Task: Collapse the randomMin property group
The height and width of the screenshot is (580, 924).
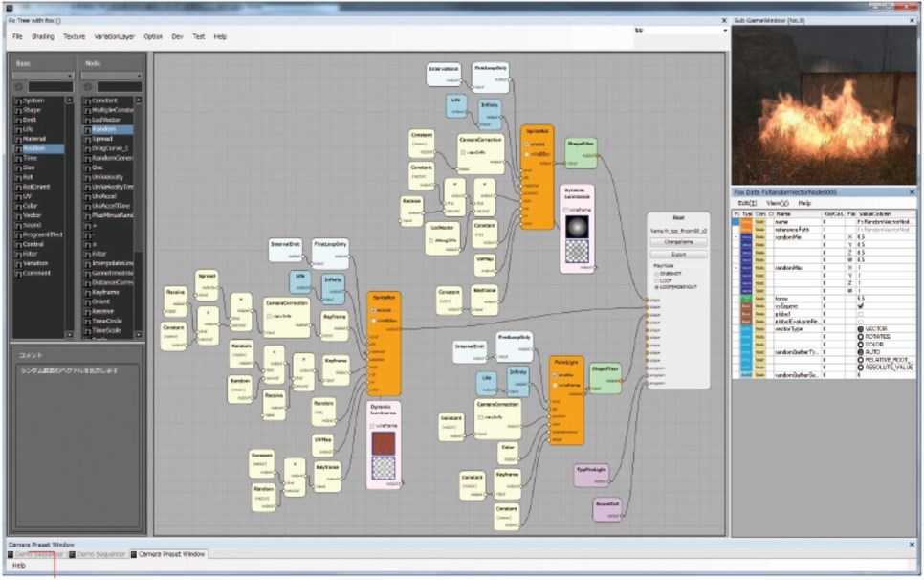Action: tap(736, 237)
